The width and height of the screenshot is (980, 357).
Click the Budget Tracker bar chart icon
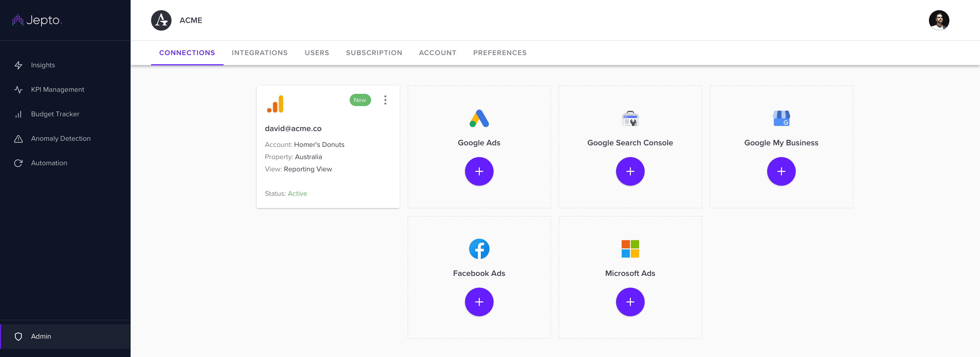[18, 114]
